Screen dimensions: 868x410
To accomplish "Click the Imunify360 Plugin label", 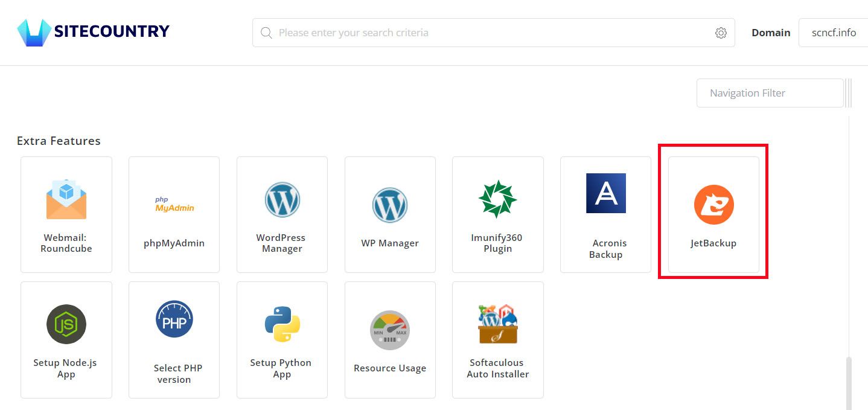I will (498, 243).
